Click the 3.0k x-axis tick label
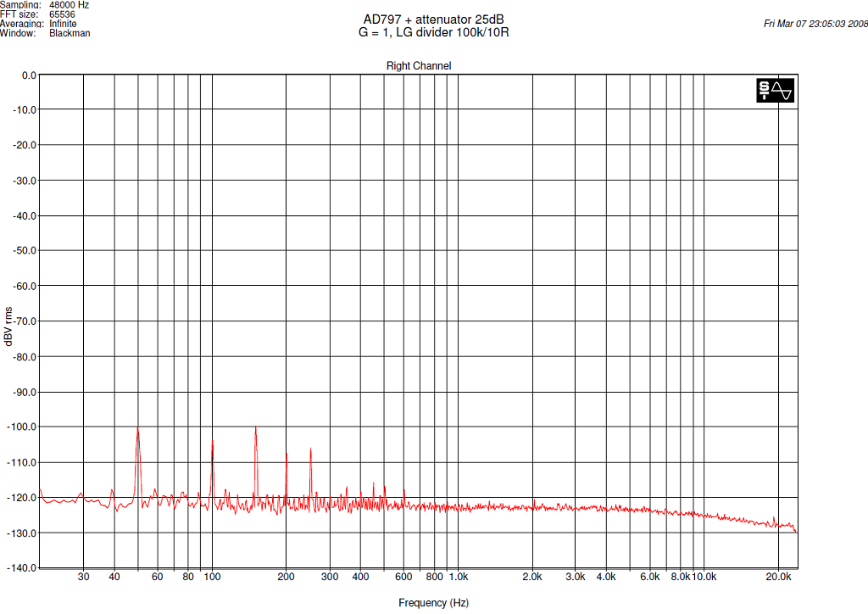The height and width of the screenshot is (614, 868). pos(576,577)
